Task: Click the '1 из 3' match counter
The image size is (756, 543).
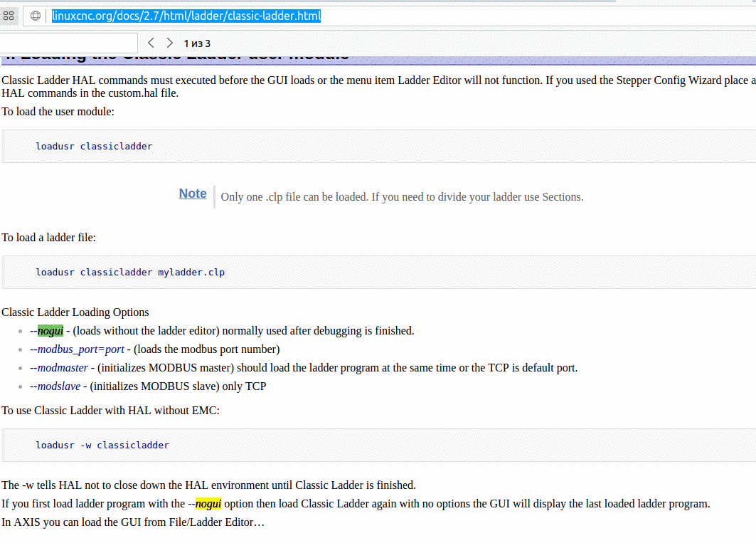Action: pos(197,43)
